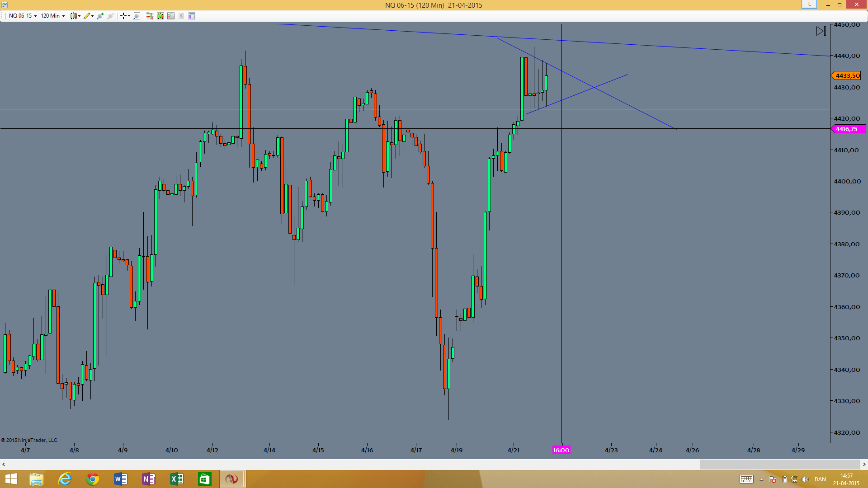Toggle the zoom frame magnifier icon
This screenshot has width=868, height=488.
(x=137, y=16)
